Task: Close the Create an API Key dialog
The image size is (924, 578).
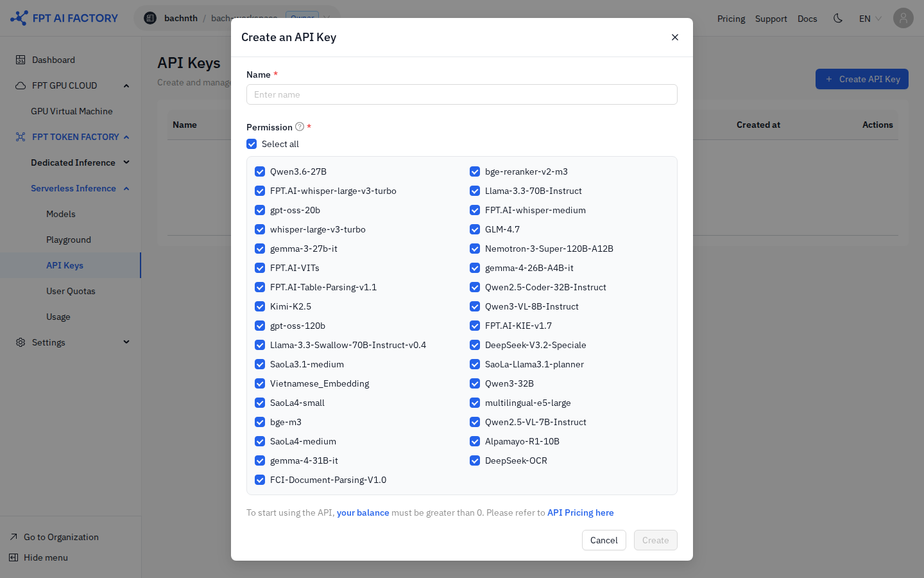Action: (x=675, y=37)
